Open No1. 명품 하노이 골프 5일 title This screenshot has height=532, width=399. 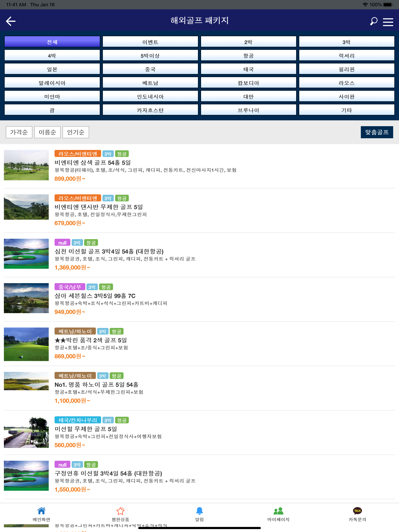(x=96, y=384)
